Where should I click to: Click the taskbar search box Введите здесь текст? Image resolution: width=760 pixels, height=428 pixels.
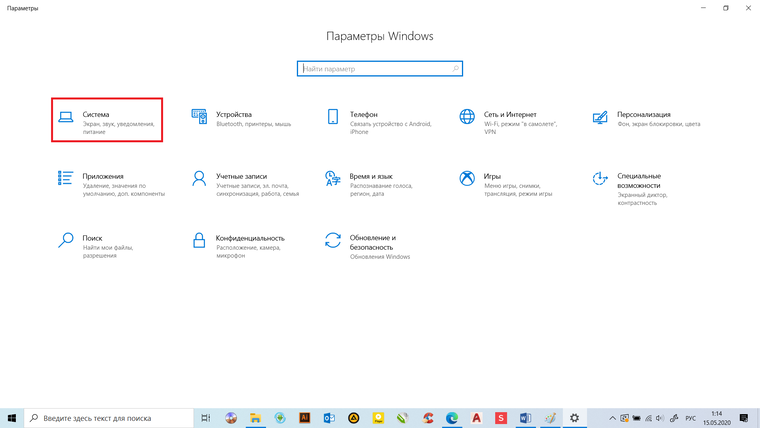click(109, 418)
